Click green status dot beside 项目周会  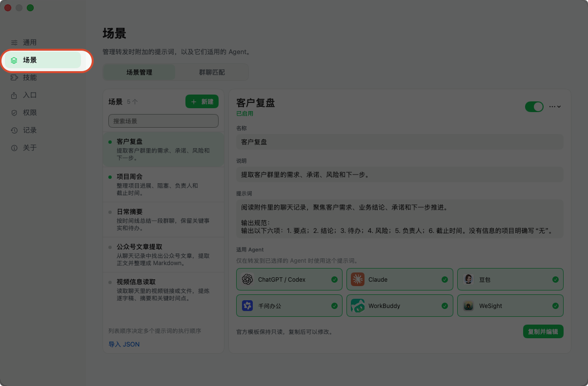coord(110,177)
